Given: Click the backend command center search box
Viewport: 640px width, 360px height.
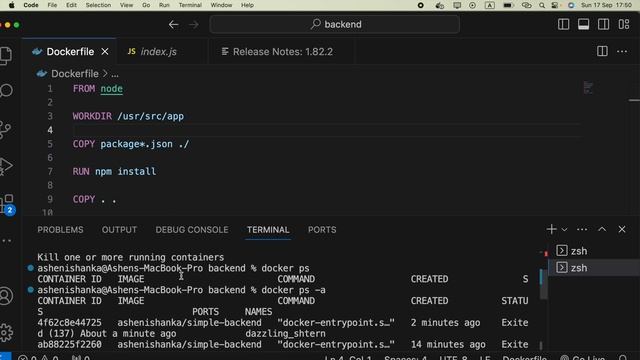Looking at the screenshot, I should pyautogui.click(x=335, y=24).
